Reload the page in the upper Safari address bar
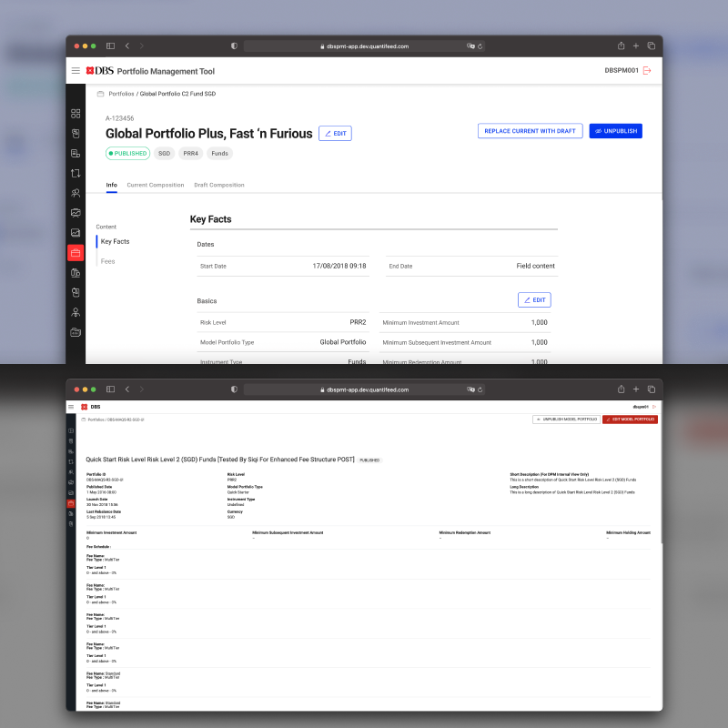 tap(480, 45)
